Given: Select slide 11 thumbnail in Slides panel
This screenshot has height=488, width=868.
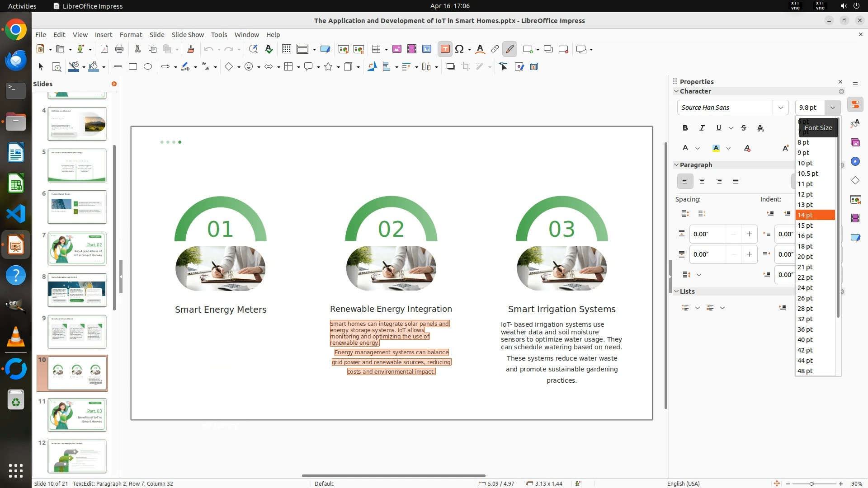Looking at the screenshot, I should 77,414.
